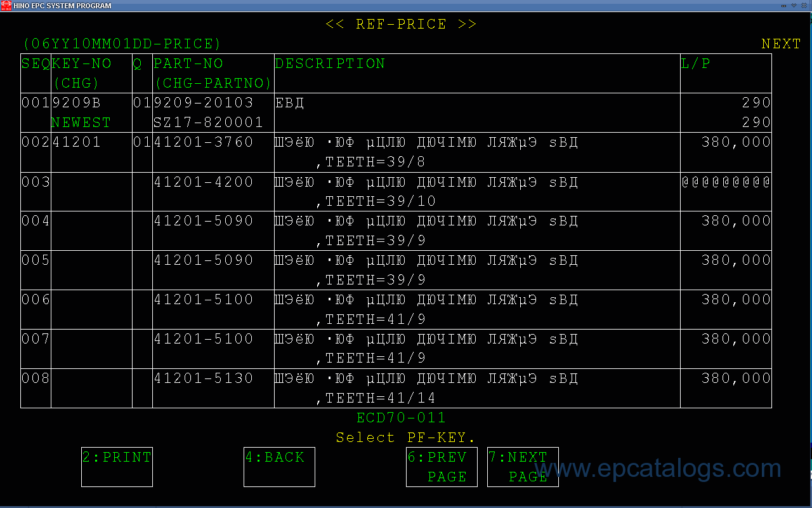Click the ECD70-011 screen code

401,418
